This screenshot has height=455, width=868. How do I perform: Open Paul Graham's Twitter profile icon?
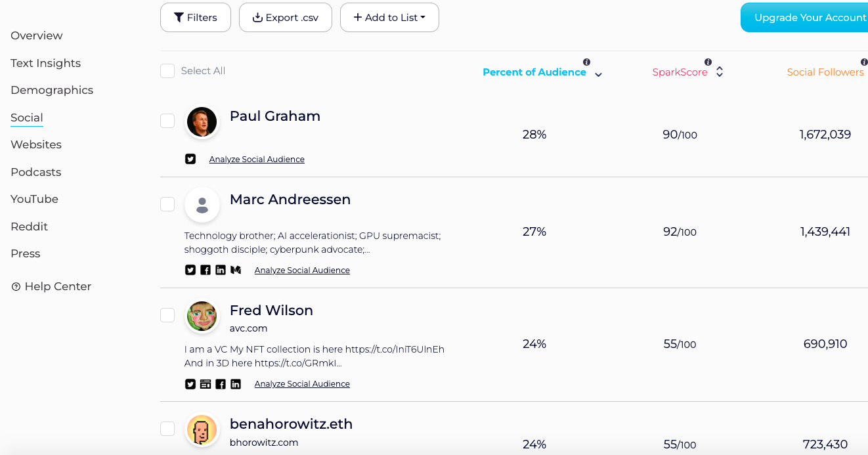point(190,159)
